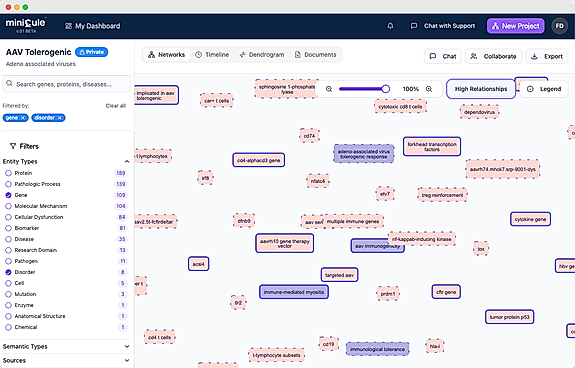Select the targeted aav node
Image resolution: width=575 pixels, height=368 pixels.
click(x=340, y=275)
